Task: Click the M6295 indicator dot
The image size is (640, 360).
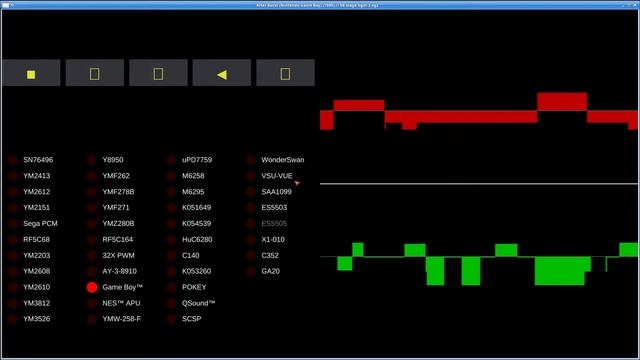Action: pos(171,192)
